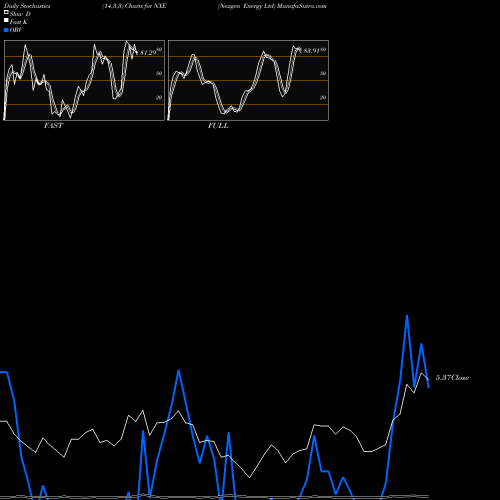Click the 'MunafaSutra.com' text
Viewport: 500px width, 500px height.
tap(302, 6)
